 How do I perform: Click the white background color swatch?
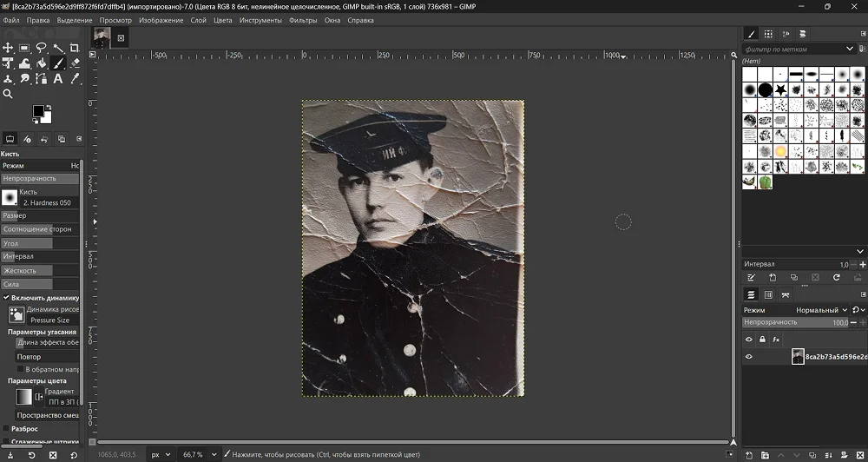click(x=47, y=119)
